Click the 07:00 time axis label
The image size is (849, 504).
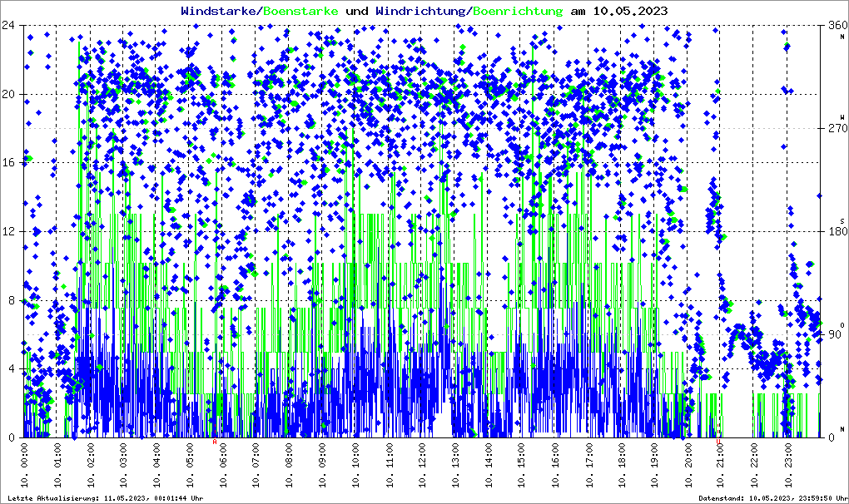tap(256, 465)
